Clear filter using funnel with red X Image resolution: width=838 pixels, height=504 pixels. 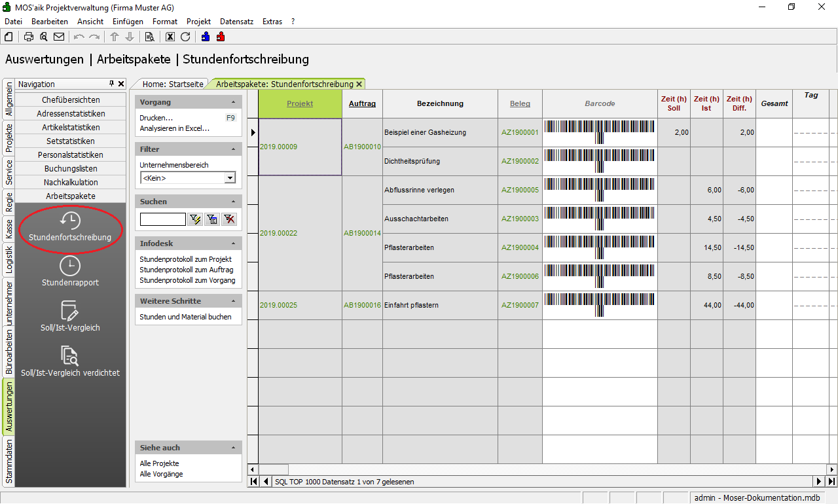tap(228, 219)
